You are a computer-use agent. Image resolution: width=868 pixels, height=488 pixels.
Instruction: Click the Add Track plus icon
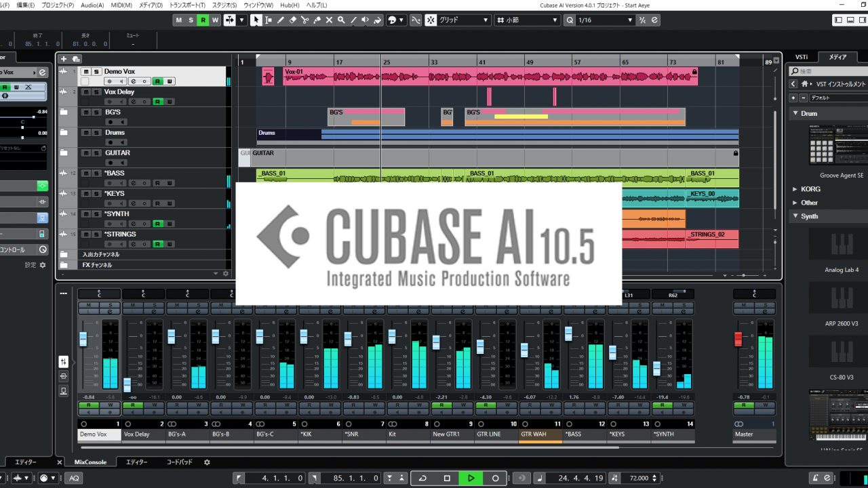[x=64, y=59]
